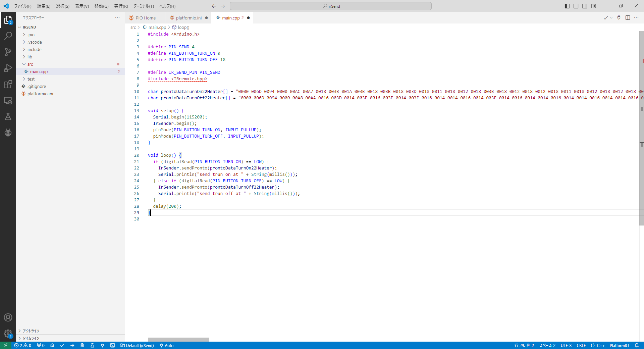Open the PlatformIO alien icon in activity bar
Viewport: 644px width, 349px height.
(x=8, y=133)
